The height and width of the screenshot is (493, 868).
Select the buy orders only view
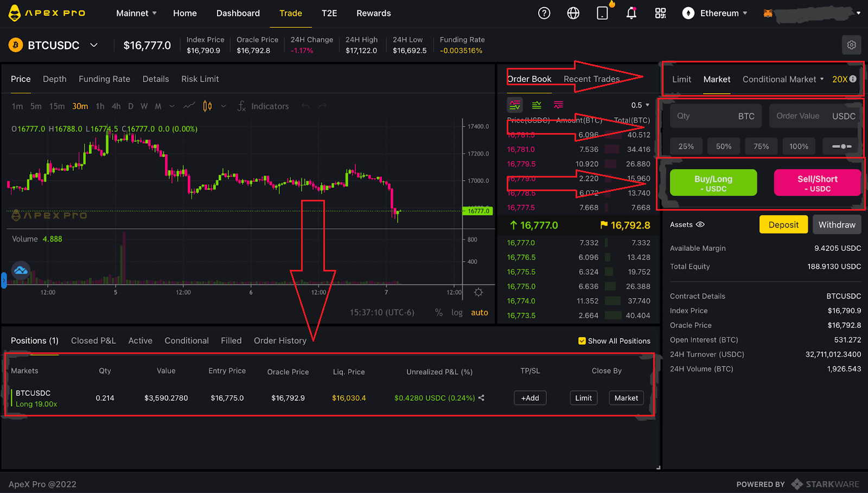[x=536, y=105]
